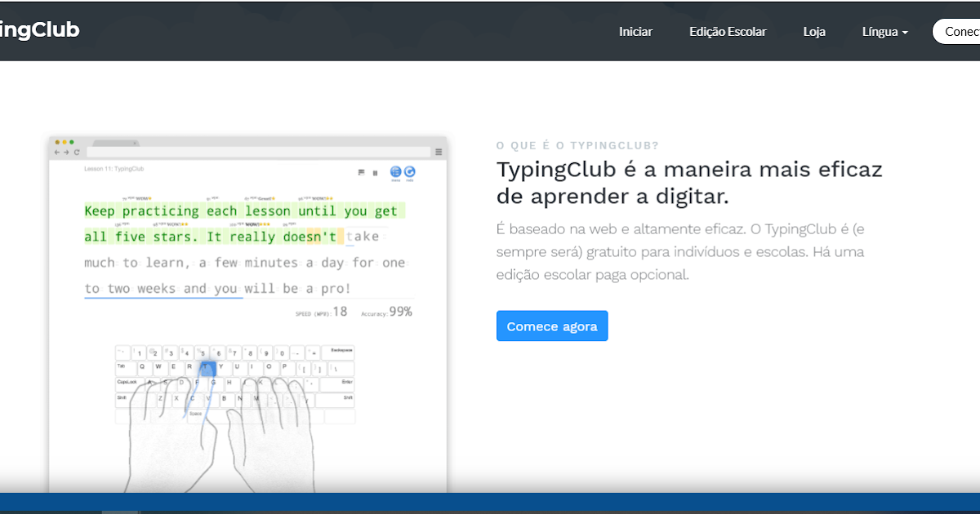The height and width of the screenshot is (514, 980).
Task: Click the Shift key next to the Z key
Action: pos(136,400)
